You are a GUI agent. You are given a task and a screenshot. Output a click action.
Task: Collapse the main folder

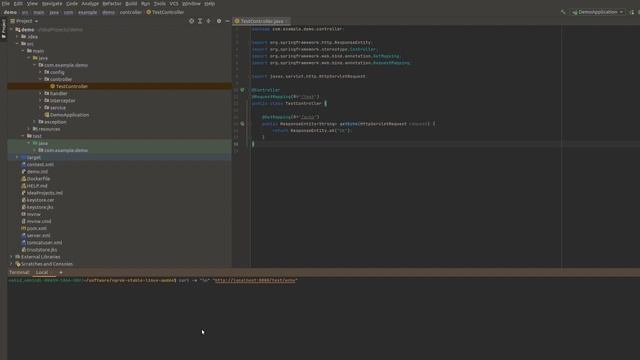pyautogui.click(x=23, y=51)
